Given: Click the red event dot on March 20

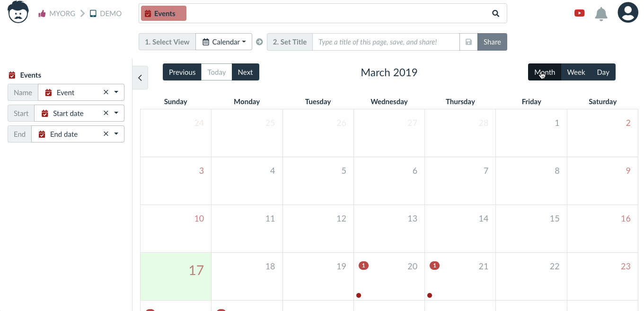Looking at the screenshot, I should pyautogui.click(x=359, y=295).
